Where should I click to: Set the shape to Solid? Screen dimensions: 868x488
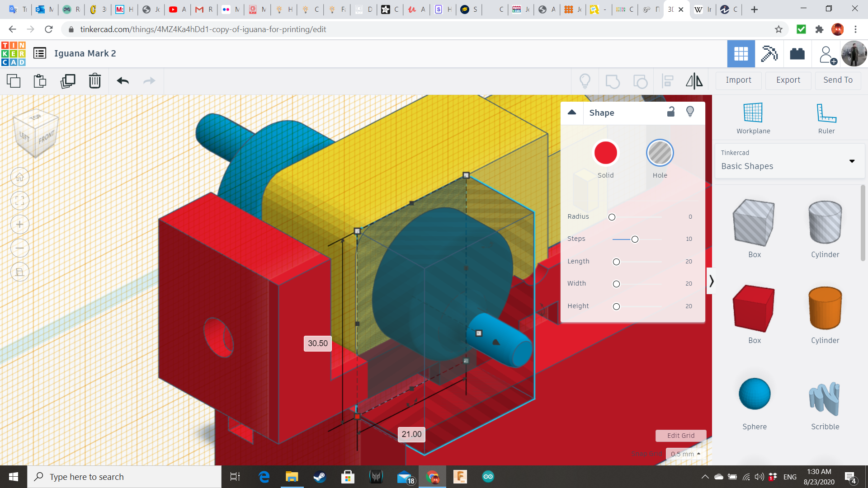click(605, 153)
